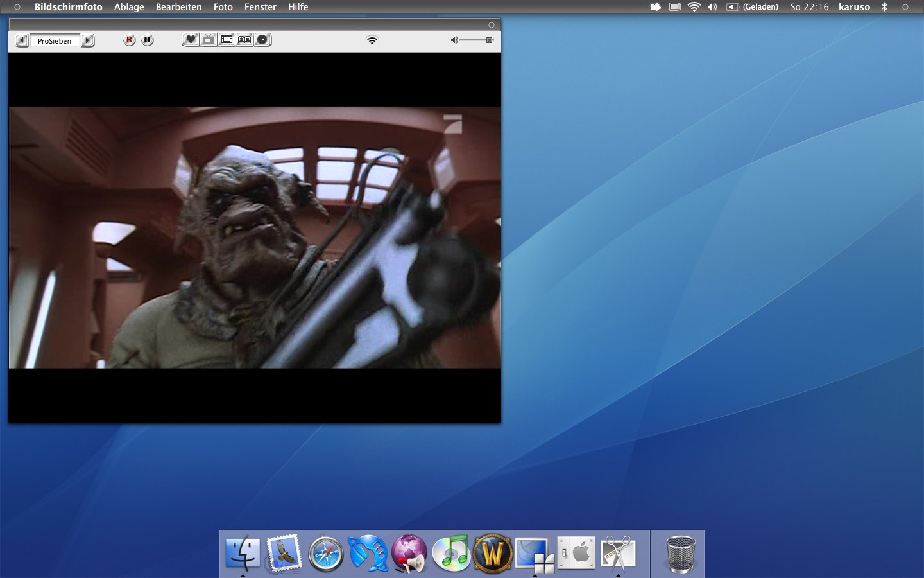Open System Preferences from the Dock

tap(576, 553)
